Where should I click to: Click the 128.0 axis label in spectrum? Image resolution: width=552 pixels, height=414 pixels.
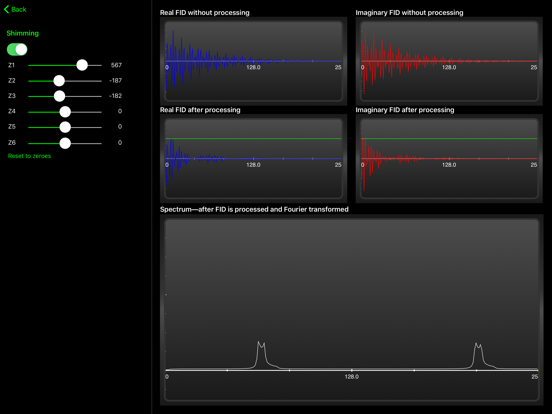tap(352, 377)
